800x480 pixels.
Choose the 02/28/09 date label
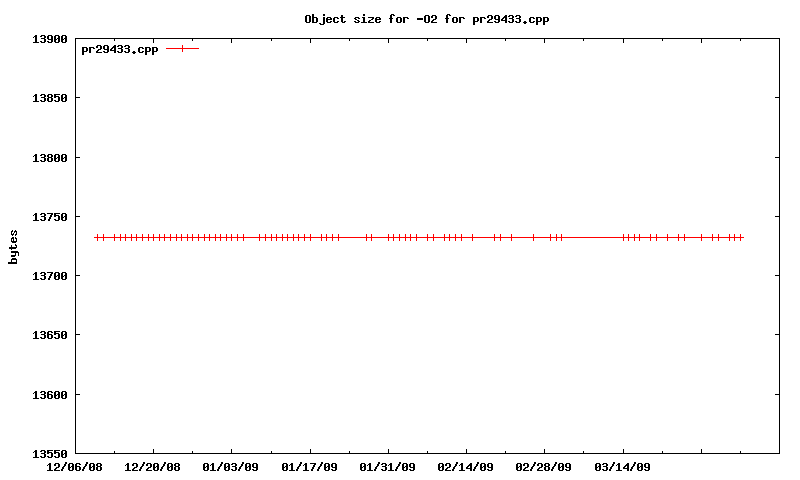(543, 467)
